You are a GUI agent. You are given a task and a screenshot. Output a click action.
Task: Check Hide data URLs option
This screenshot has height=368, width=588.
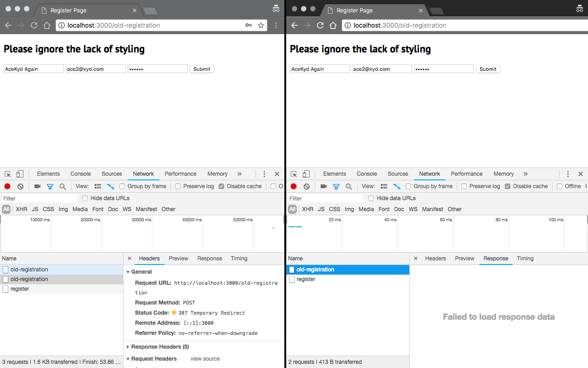(x=85, y=198)
